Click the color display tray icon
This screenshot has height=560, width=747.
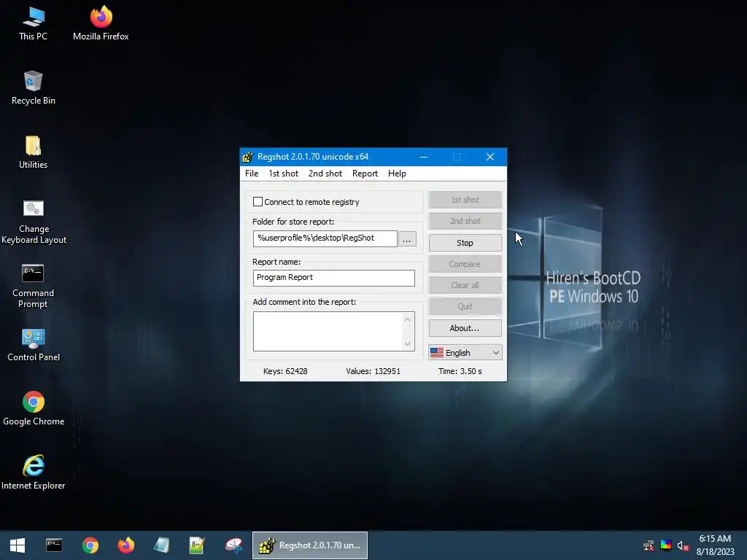(666, 545)
